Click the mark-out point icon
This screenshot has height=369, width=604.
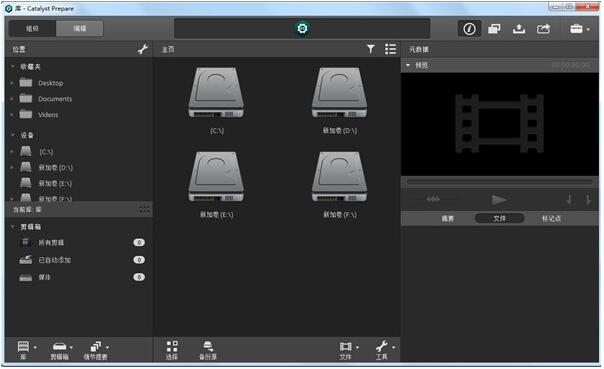588,200
